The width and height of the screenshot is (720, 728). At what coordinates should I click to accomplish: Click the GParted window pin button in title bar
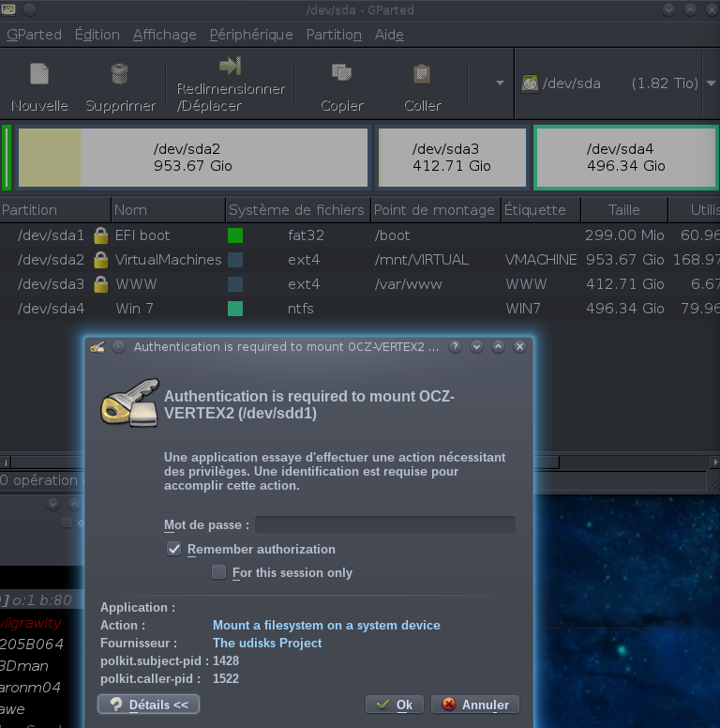click(29, 9)
